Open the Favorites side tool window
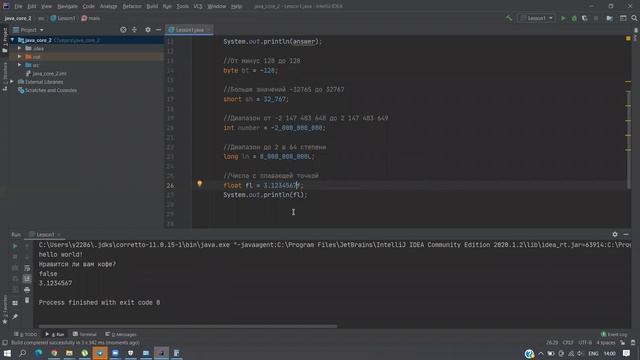This screenshot has height=360, width=640. [x=5, y=309]
